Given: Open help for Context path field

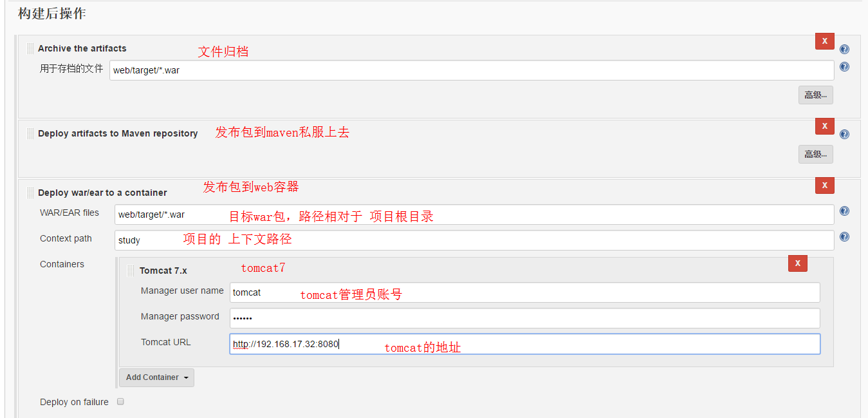Looking at the screenshot, I should point(844,237).
